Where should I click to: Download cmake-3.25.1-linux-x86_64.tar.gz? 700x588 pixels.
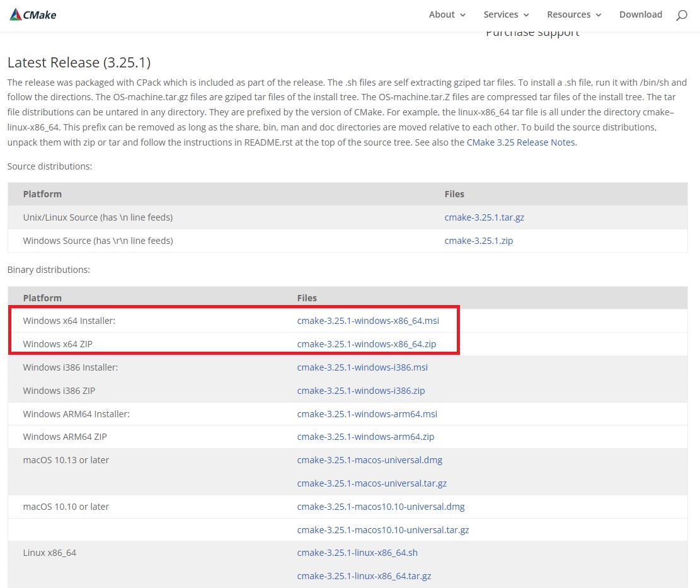pyautogui.click(x=364, y=576)
